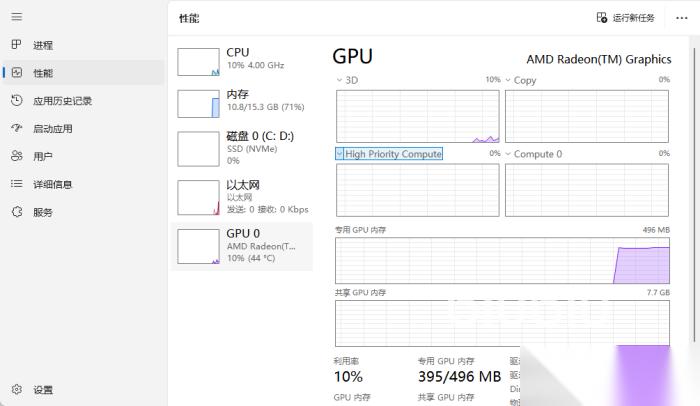Select 磁盘 0 (C: D:) thumbnail
Screen dimensions: 700x406
pyautogui.click(x=198, y=149)
